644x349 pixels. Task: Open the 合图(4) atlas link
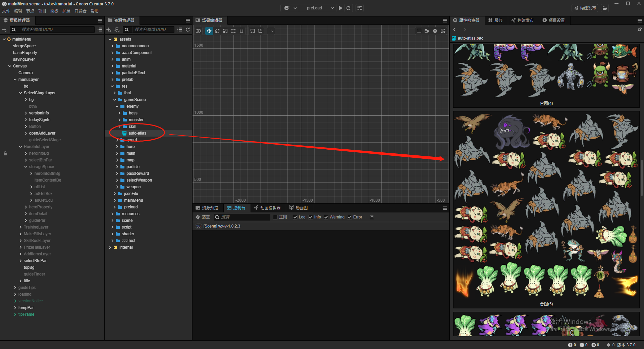coord(546,103)
